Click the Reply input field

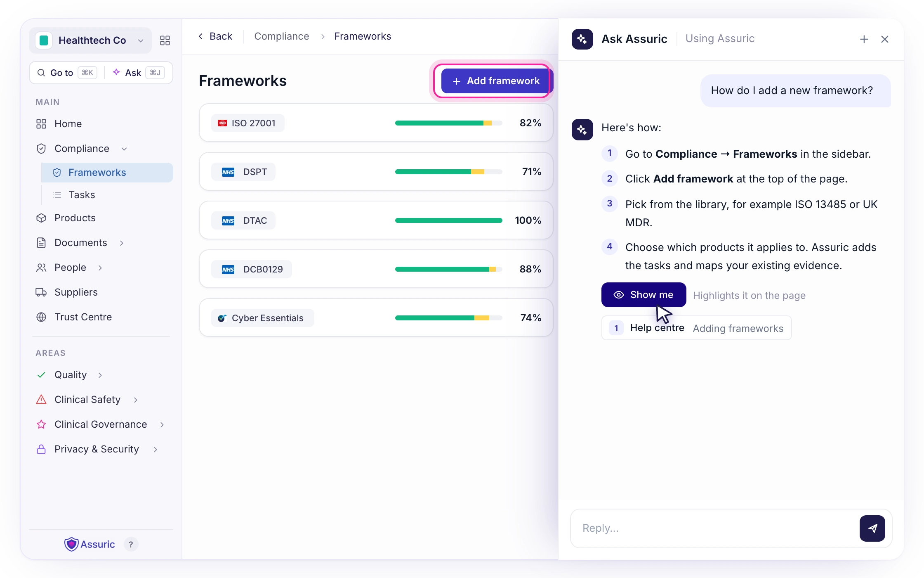[x=716, y=528]
